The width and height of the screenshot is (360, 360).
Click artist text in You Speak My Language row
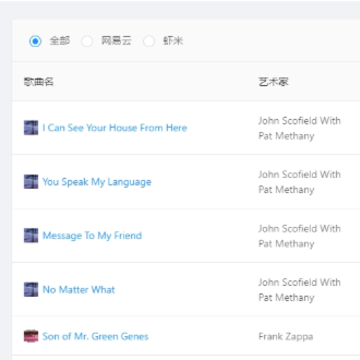click(299, 182)
